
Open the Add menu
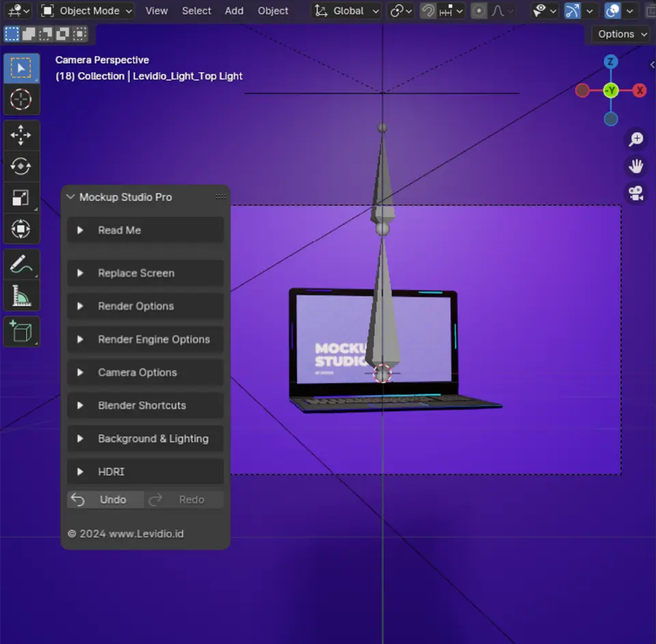click(234, 11)
